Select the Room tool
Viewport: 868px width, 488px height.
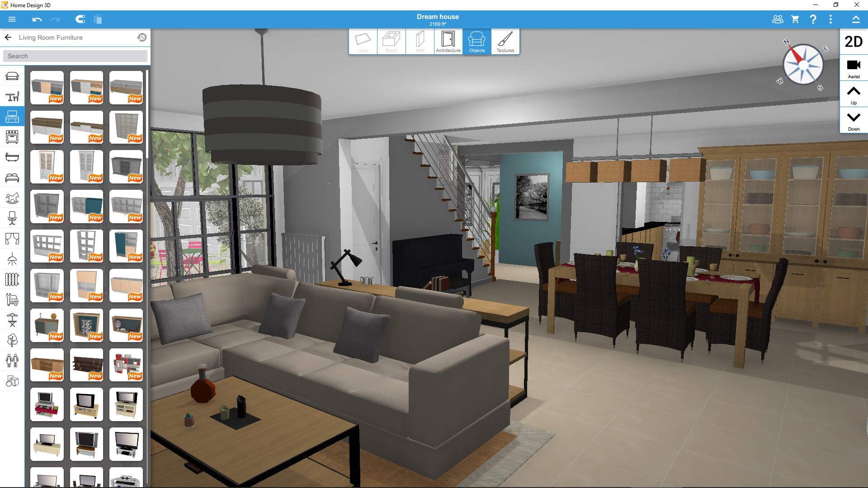[x=391, y=41]
